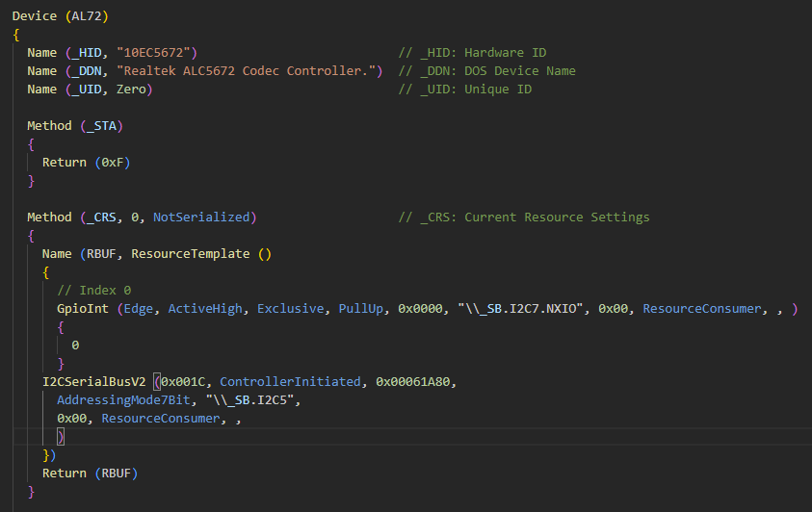
Task: Click the NotSerialized keyword in _CRS method
Action: pos(201,218)
